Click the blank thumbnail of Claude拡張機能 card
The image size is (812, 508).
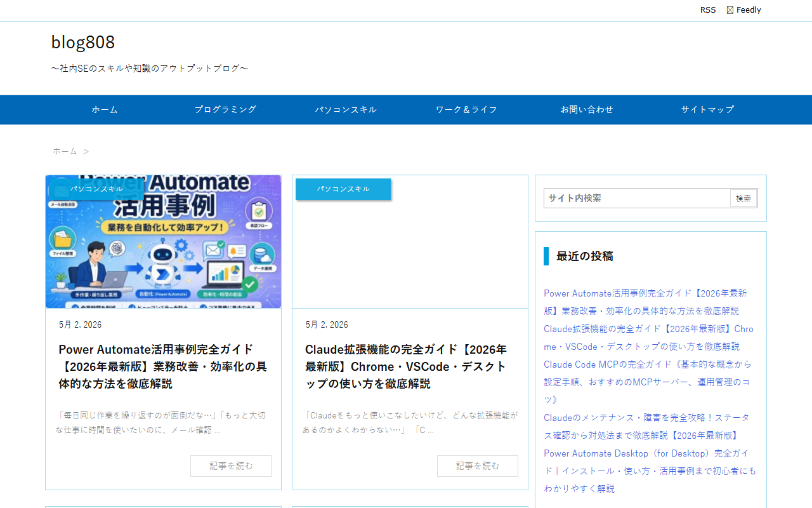pos(410,242)
